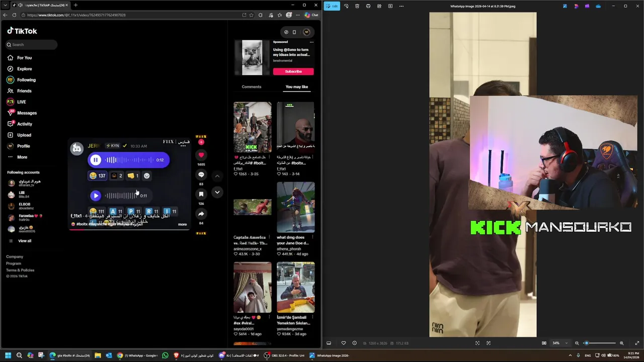Expand video caption with more

coord(182,224)
